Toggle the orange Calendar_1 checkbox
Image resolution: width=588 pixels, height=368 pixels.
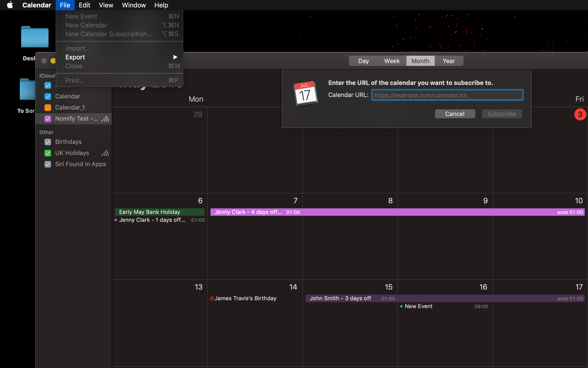coord(48,108)
